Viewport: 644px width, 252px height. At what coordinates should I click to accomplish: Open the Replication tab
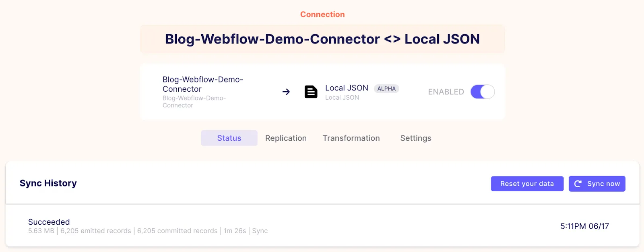pos(286,138)
